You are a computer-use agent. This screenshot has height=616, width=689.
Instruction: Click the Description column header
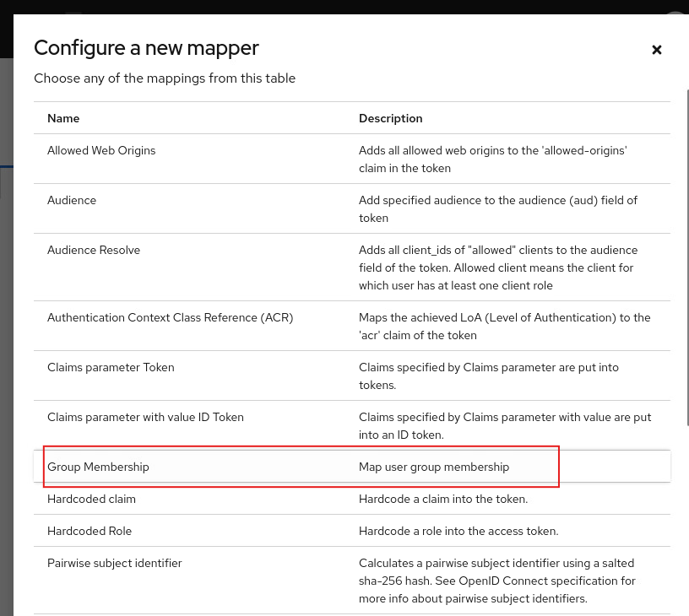[x=391, y=118]
